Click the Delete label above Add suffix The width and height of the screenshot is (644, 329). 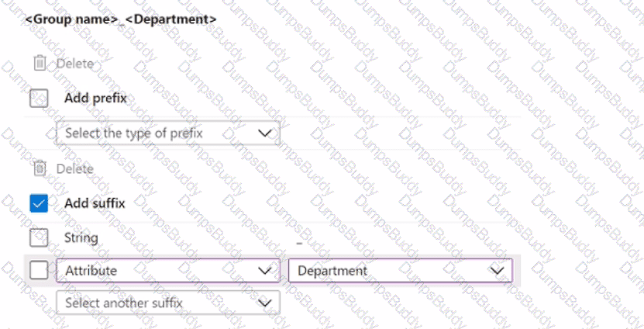(74, 168)
